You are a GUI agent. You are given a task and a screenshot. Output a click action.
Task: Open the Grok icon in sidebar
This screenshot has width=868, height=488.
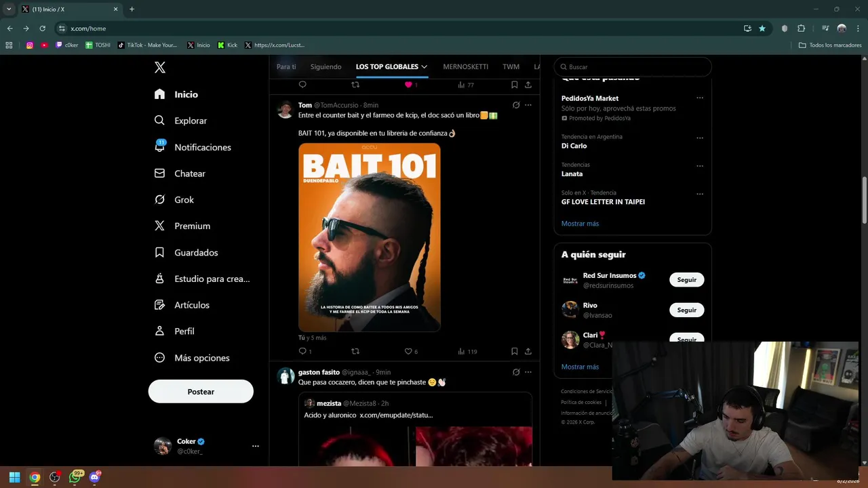(x=159, y=199)
